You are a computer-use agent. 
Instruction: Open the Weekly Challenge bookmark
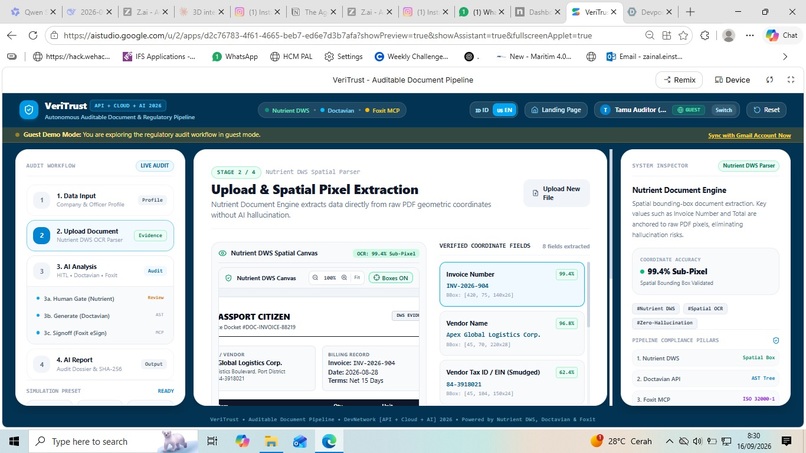411,57
